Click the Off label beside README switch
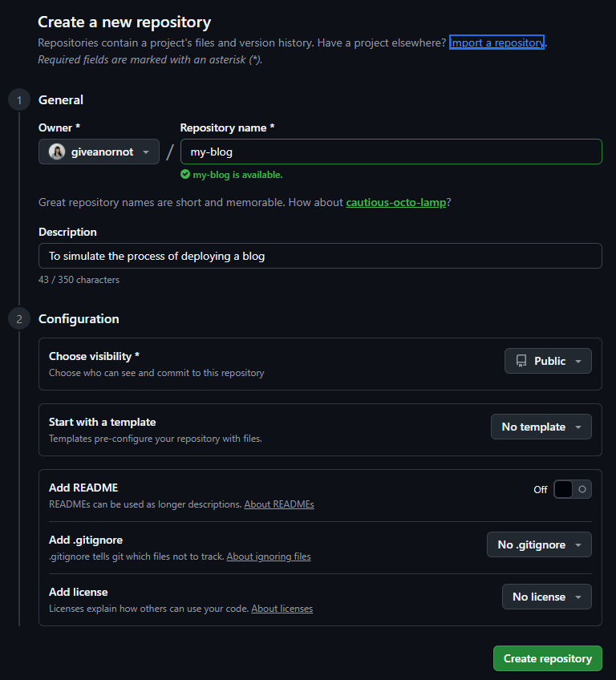This screenshot has height=680, width=616. point(541,489)
